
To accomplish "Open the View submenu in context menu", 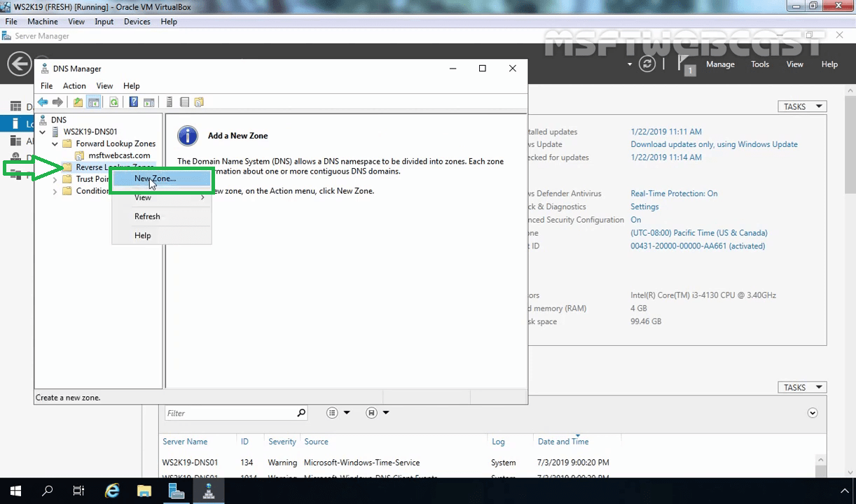I will point(162,197).
